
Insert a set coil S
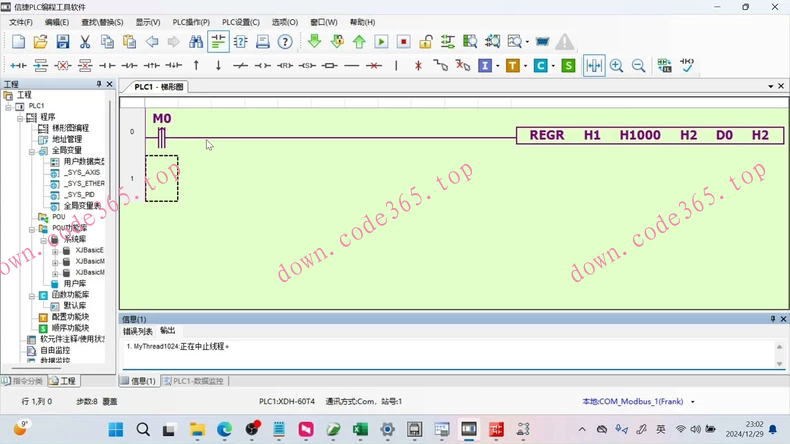(x=307, y=66)
